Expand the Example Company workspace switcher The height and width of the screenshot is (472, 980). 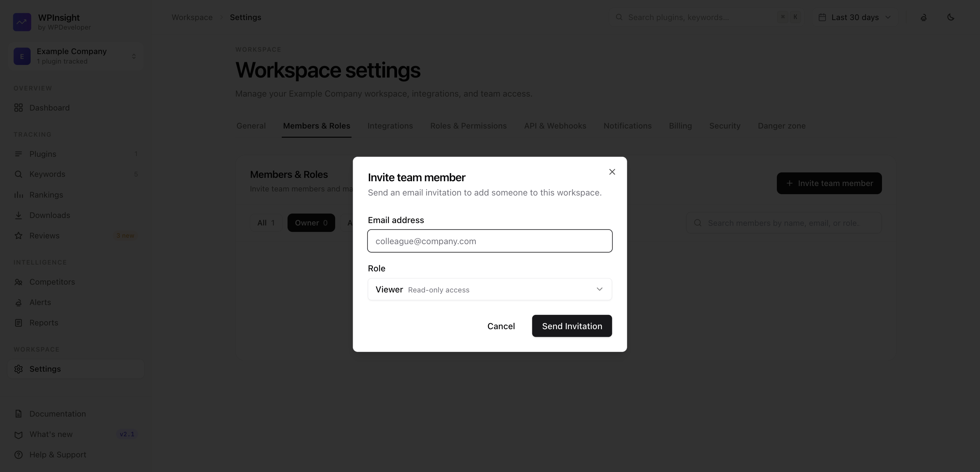76,56
